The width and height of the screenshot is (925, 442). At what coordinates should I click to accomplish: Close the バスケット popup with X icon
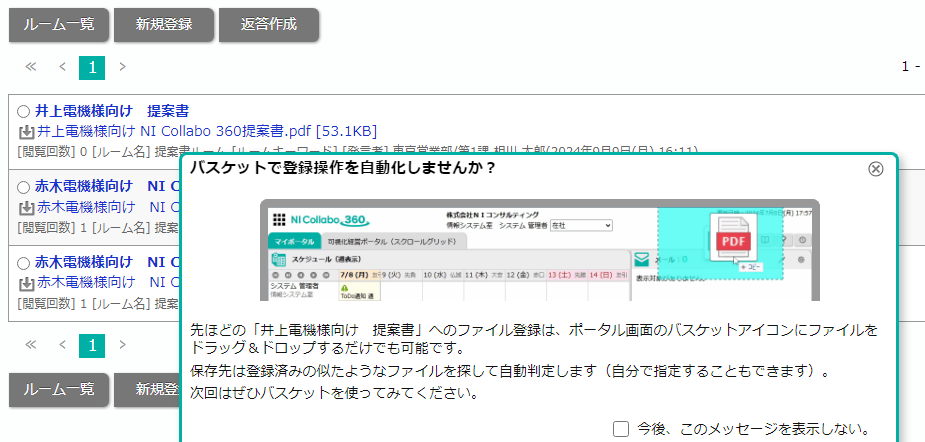[876, 169]
